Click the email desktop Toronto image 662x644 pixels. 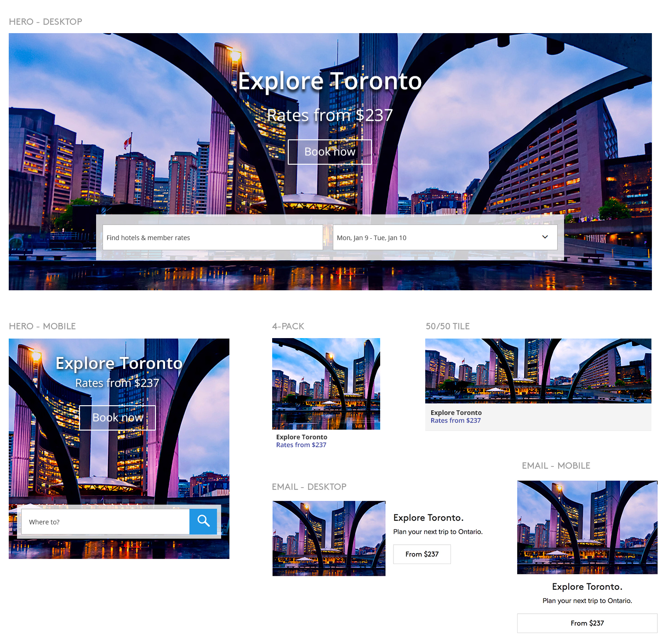pos(329,538)
